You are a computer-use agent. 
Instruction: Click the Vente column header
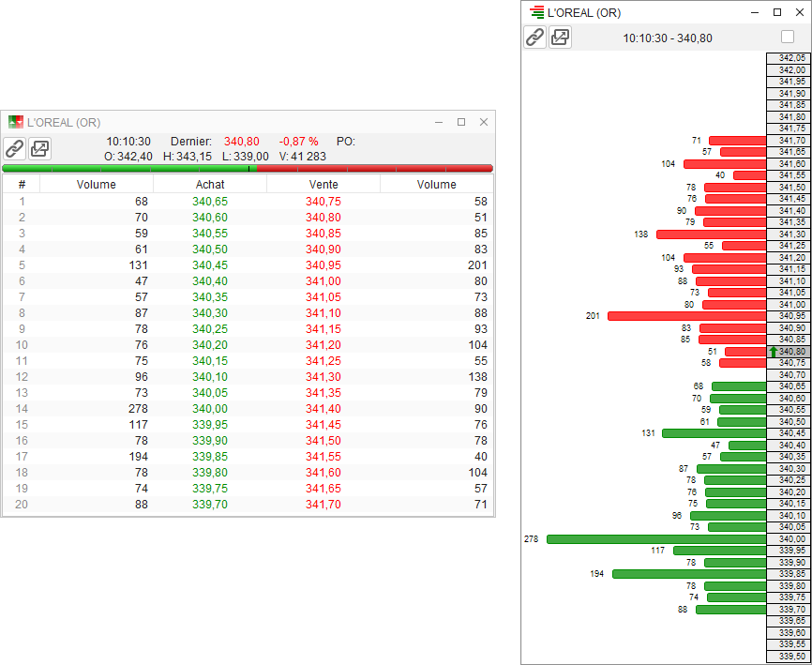[x=323, y=185]
